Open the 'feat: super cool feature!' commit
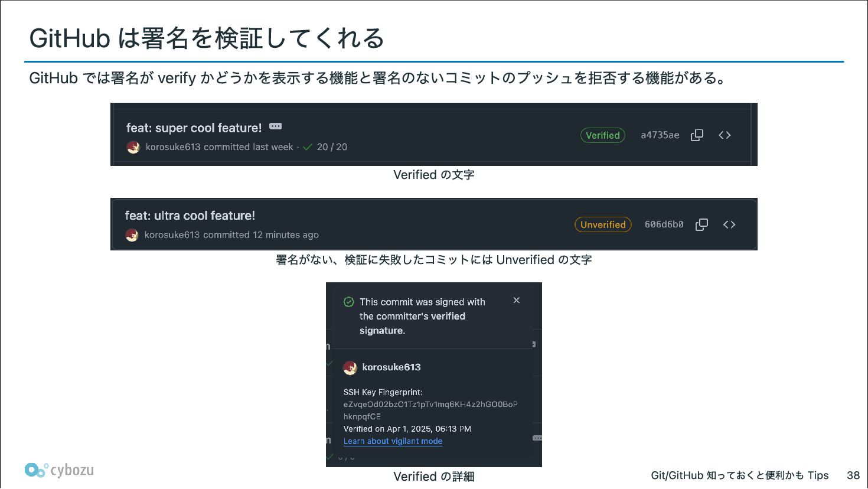 coord(194,128)
